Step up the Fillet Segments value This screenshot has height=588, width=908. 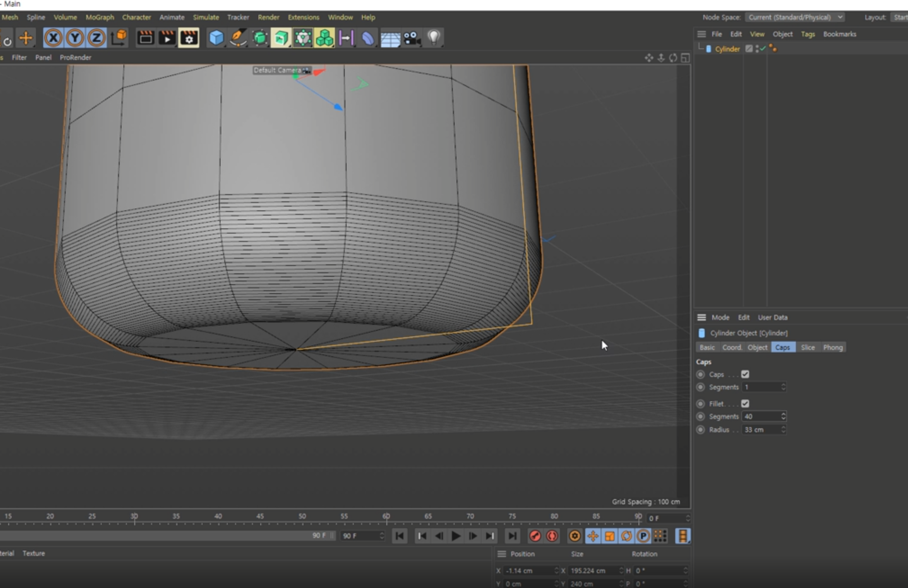(783, 414)
